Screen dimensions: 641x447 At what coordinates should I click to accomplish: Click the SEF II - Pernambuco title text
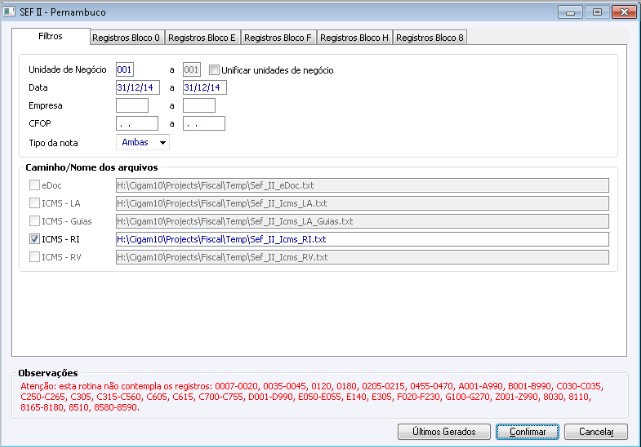[x=63, y=12]
